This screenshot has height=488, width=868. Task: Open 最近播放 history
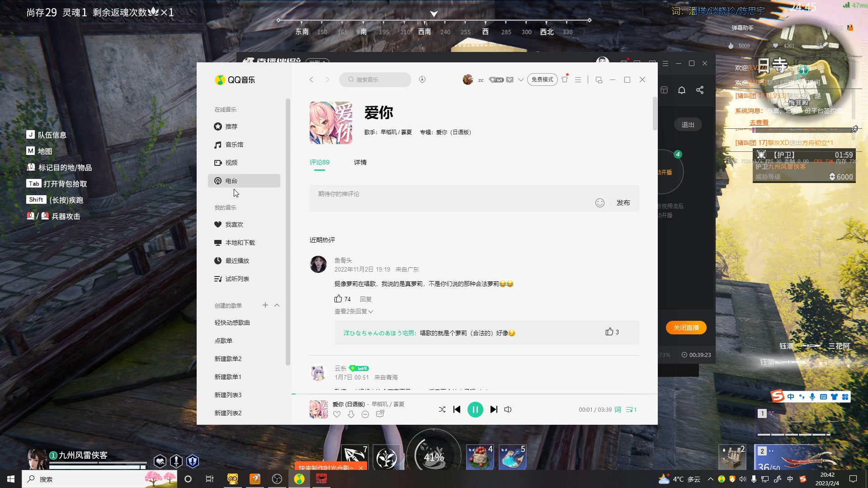click(x=244, y=261)
